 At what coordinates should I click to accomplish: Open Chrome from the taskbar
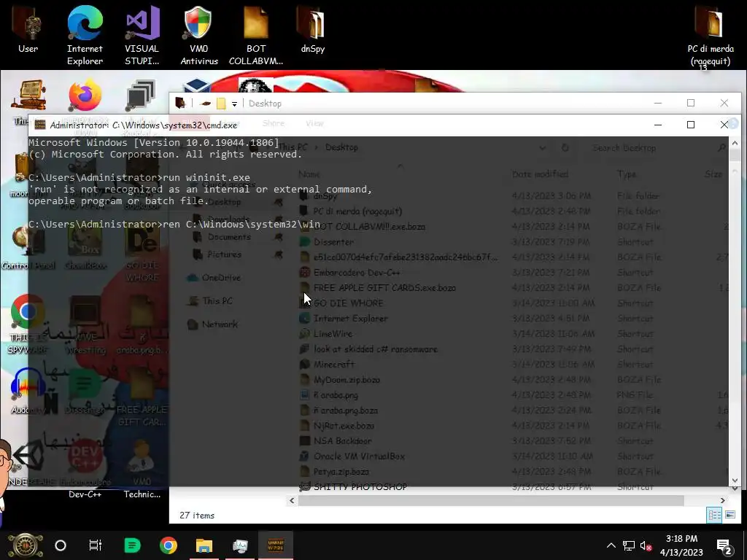click(x=169, y=545)
